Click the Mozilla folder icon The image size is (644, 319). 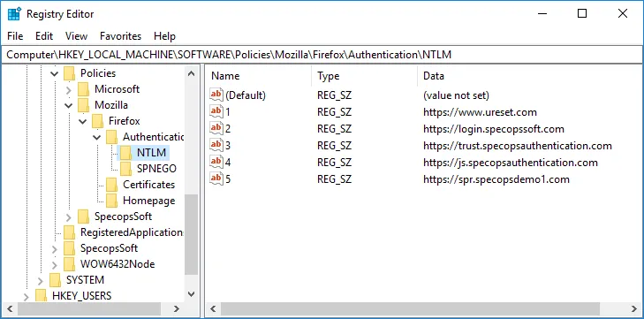pos(83,105)
